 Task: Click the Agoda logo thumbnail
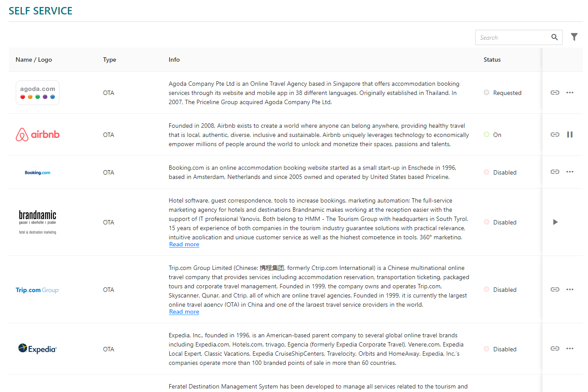click(38, 93)
